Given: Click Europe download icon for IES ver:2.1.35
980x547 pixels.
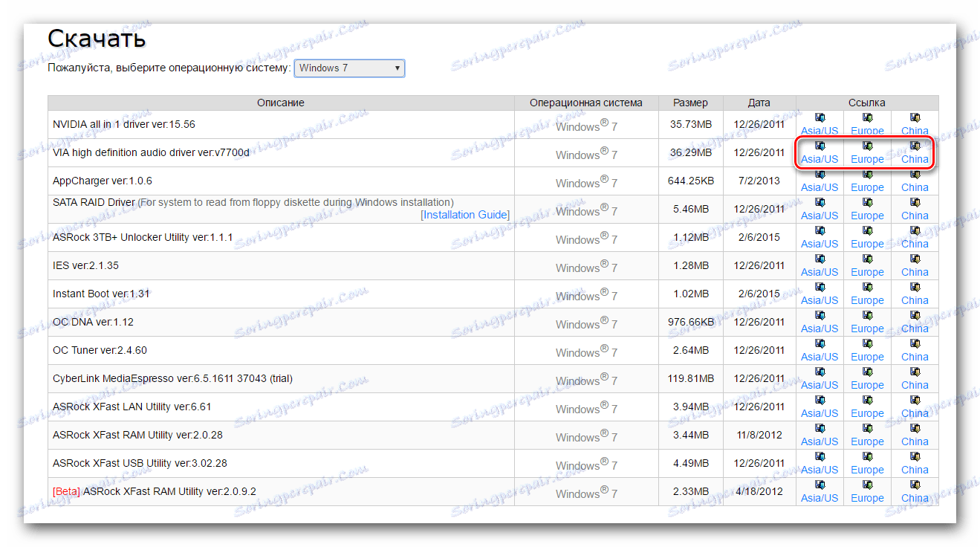Looking at the screenshot, I should (x=867, y=259).
